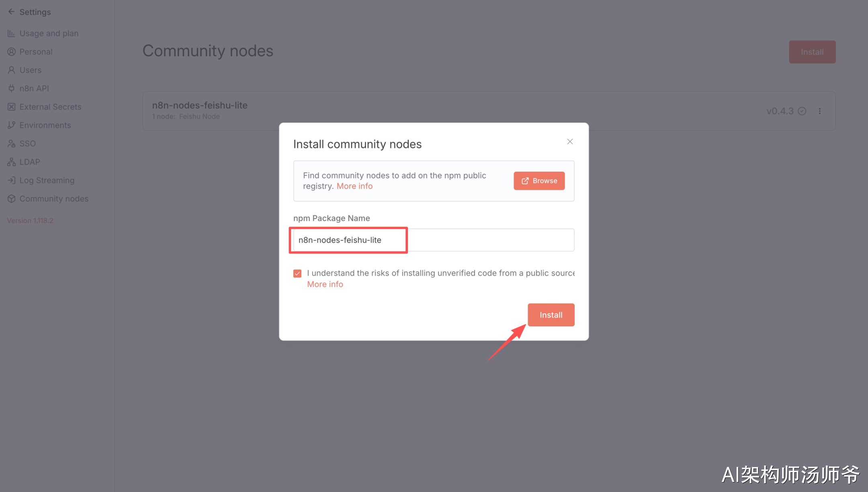Open the feishu-lite node options menu
The width and height of the screenshot is (868, 492).
(x=820, y=111)
